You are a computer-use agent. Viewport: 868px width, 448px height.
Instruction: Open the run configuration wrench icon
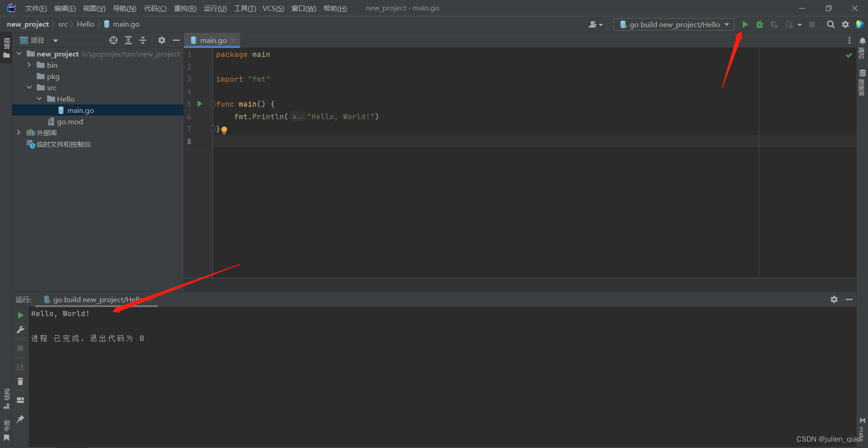coord(20,330)
